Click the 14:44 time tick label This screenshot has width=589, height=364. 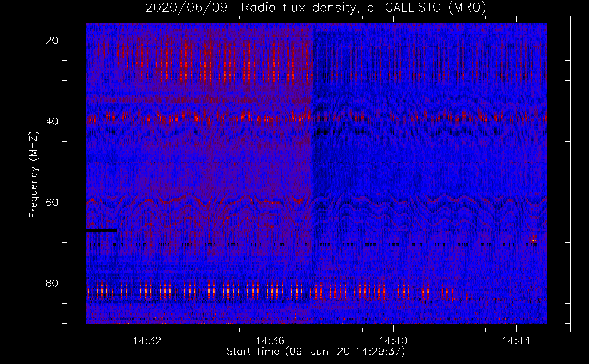coord(516,341)
